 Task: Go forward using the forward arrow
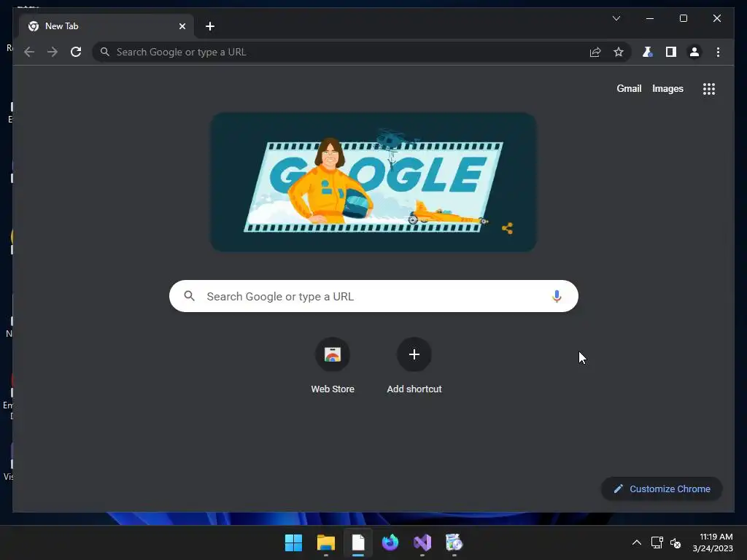point(53,52)
